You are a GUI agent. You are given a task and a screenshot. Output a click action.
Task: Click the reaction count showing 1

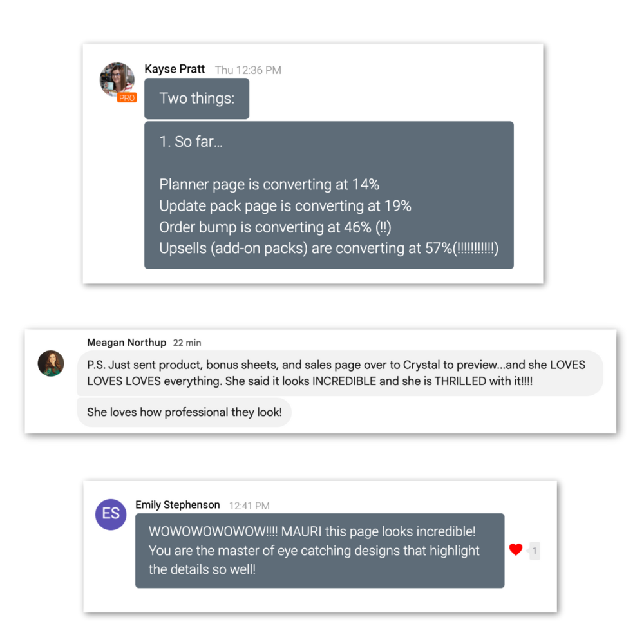[535, 551]
